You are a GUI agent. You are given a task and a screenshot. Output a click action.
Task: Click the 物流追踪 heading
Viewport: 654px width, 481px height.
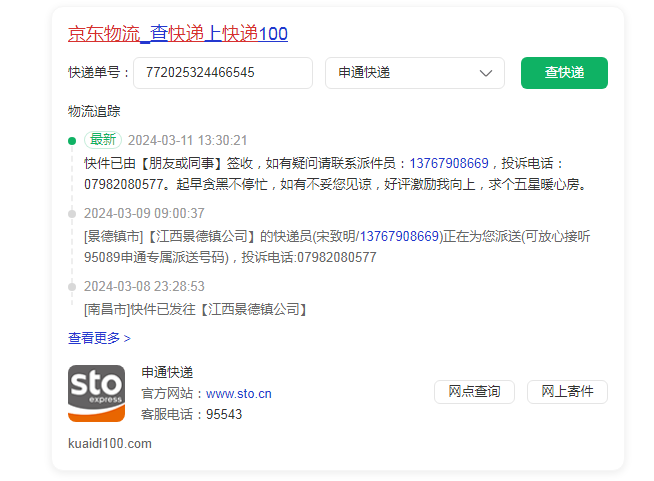(94, 111)
